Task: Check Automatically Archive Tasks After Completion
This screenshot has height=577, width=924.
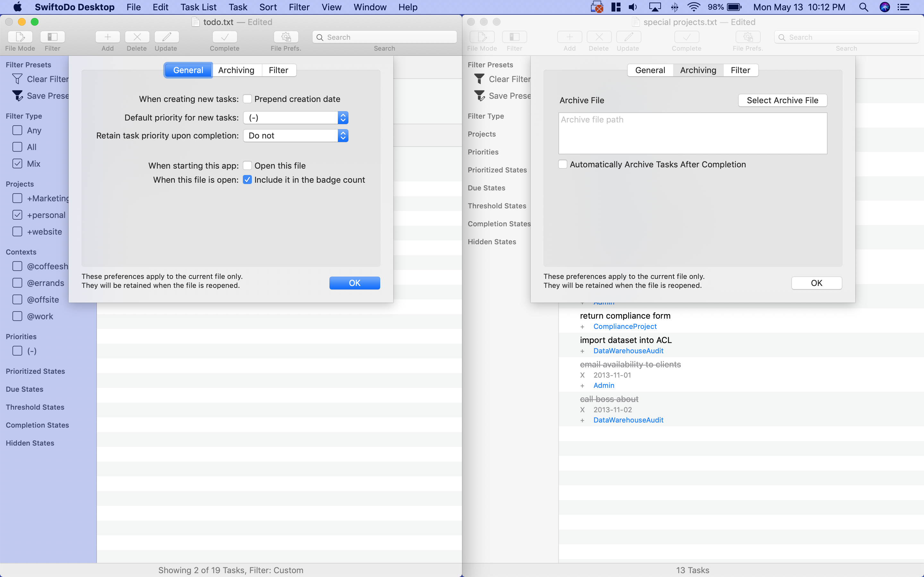Action: point(562,164)
